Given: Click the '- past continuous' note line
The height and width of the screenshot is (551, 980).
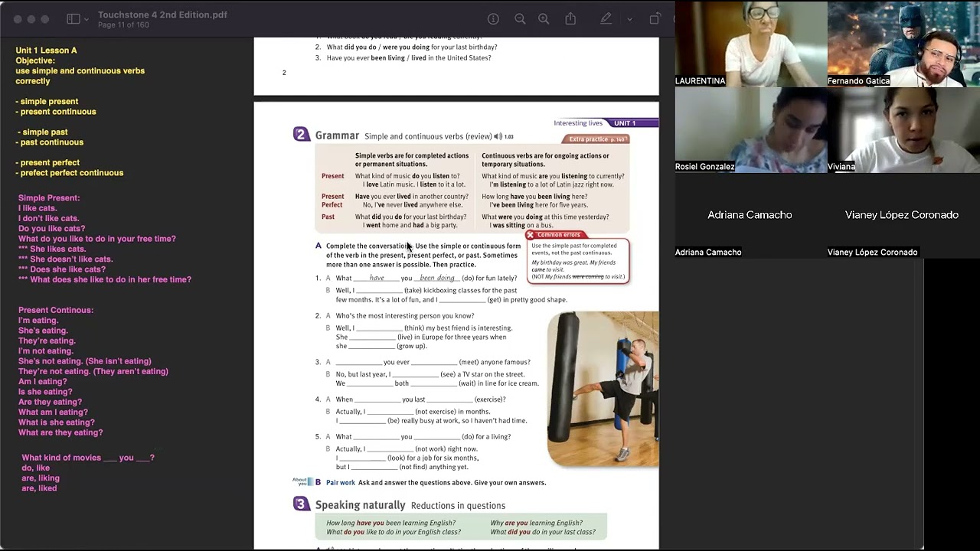Looking at the screenshot, I should [x=50, y=142].
